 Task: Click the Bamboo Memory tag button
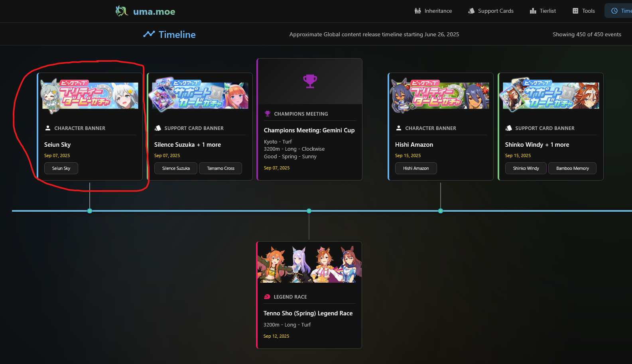tap(572, 168)
